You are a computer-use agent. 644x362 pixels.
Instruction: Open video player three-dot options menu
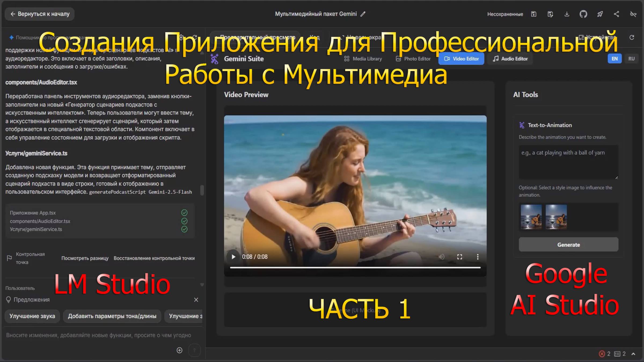tap(478, 257)
